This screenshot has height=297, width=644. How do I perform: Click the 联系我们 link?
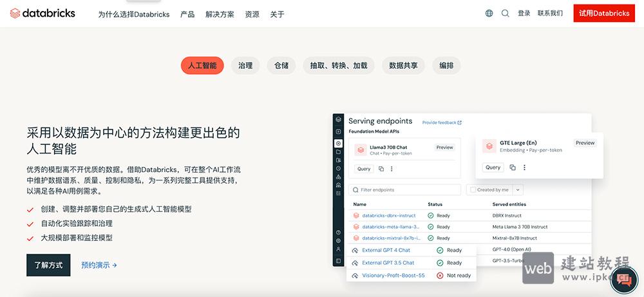pos(551,14)
